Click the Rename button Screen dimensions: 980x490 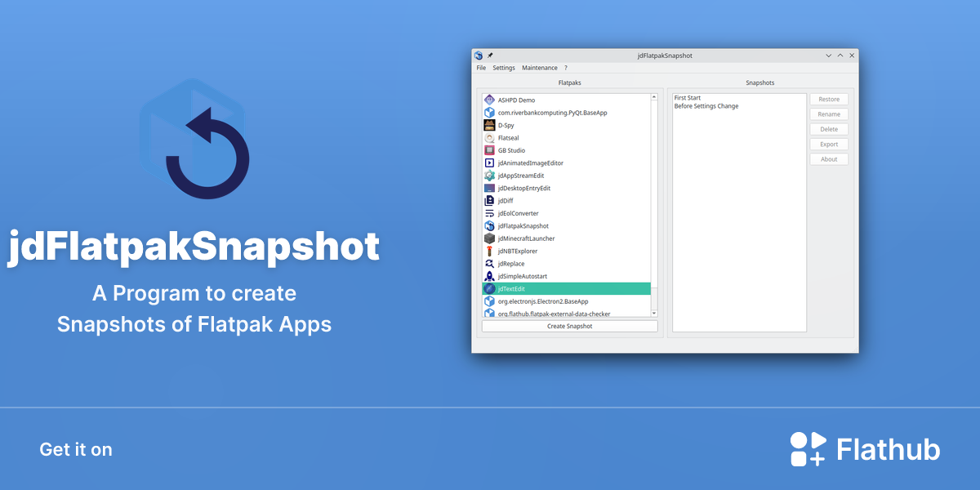(x=829, y=114)
